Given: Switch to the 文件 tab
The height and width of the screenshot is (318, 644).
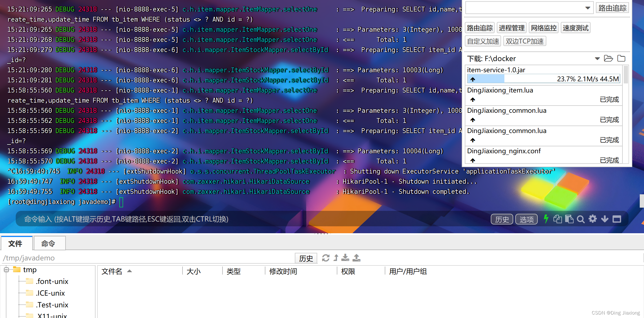Looking at the screenshot, I should (15, 243).
